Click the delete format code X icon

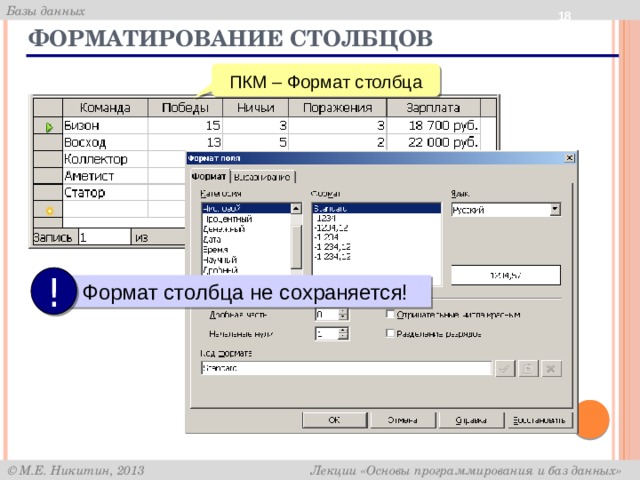[x=551, y=369]
